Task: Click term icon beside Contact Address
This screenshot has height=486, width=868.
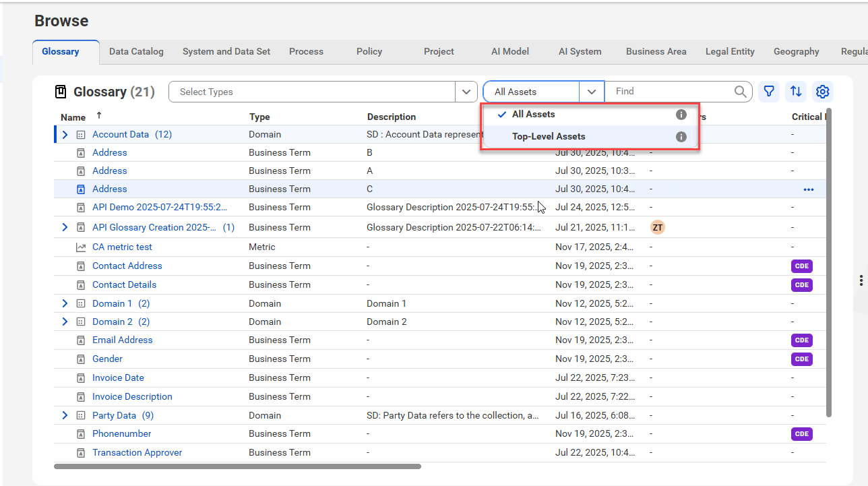Action: (81, 266)
